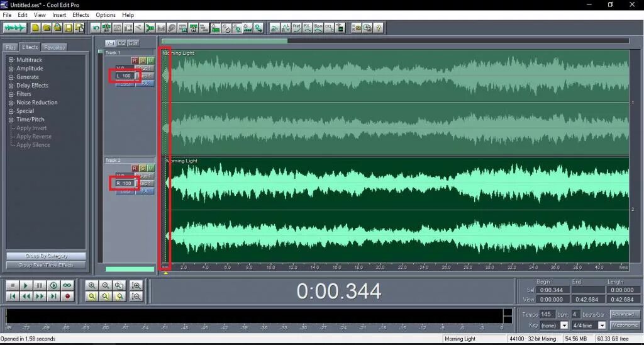Zoom in vertically with arrow-plus magnifier

[x=136, y=285]
